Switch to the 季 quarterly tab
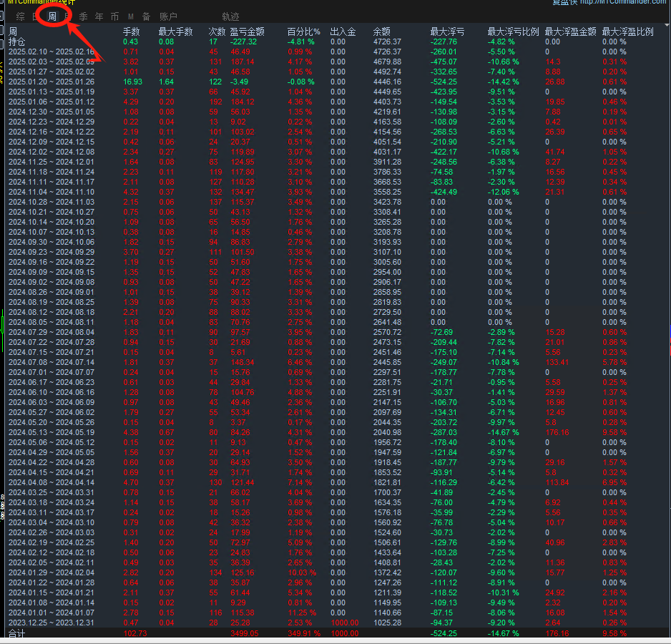 pyautogui.click(x=84, y=16)
